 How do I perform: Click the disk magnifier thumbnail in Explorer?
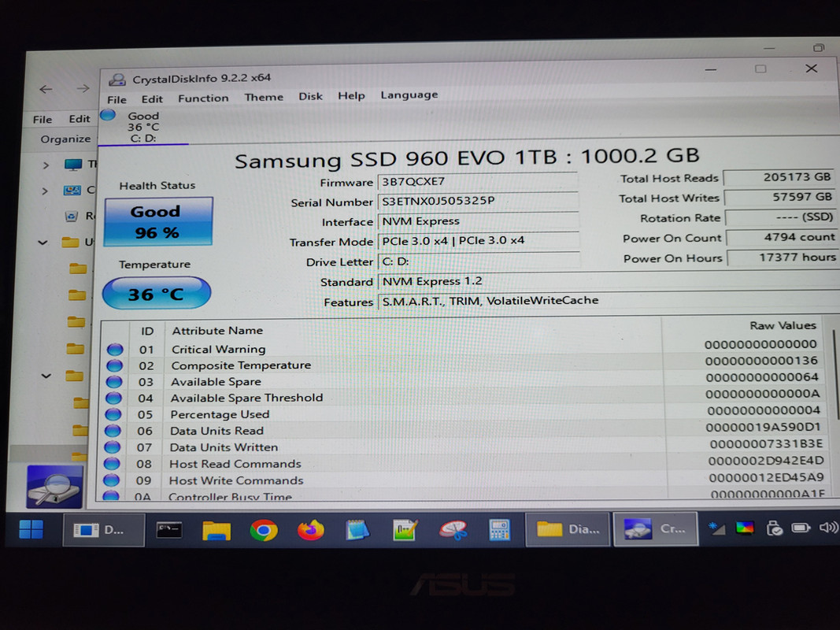(54, 487)
